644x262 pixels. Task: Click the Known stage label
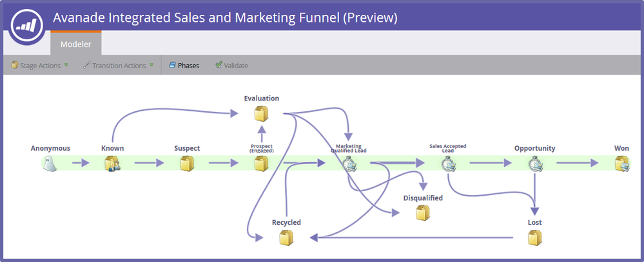click(113, 149)
